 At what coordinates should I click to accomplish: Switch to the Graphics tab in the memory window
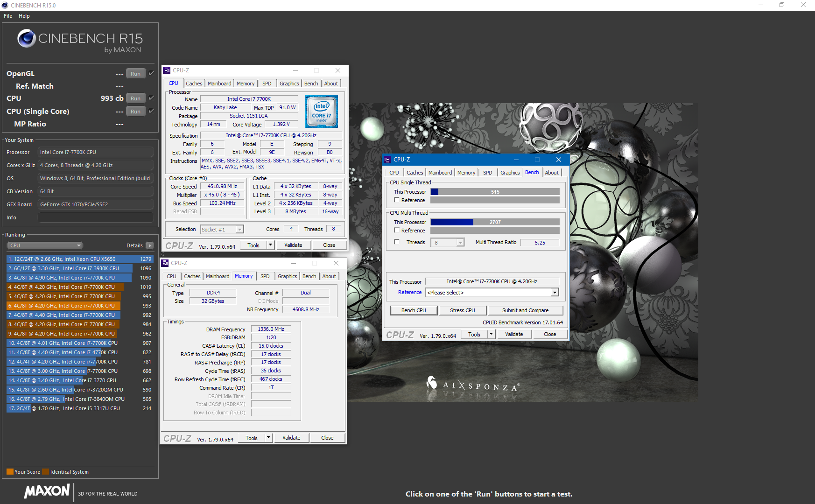(288, 276)
